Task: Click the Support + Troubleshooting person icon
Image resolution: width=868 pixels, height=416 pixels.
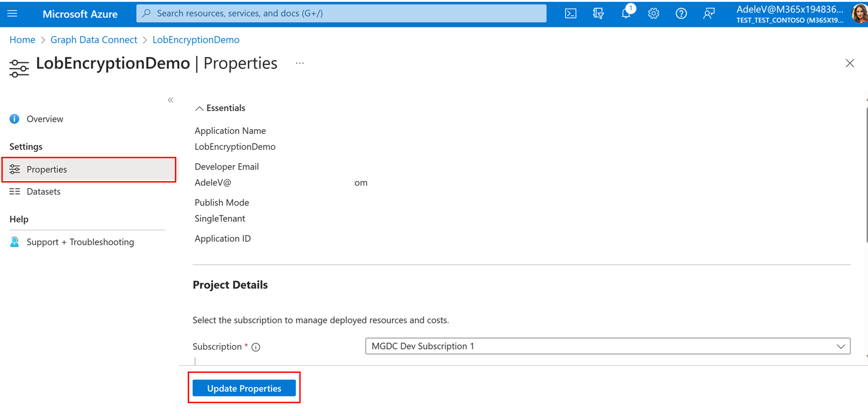Action: 15,242
